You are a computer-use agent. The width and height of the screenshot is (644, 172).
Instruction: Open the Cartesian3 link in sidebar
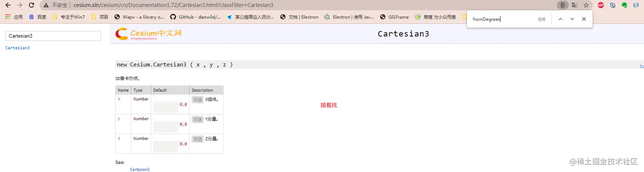17,48
